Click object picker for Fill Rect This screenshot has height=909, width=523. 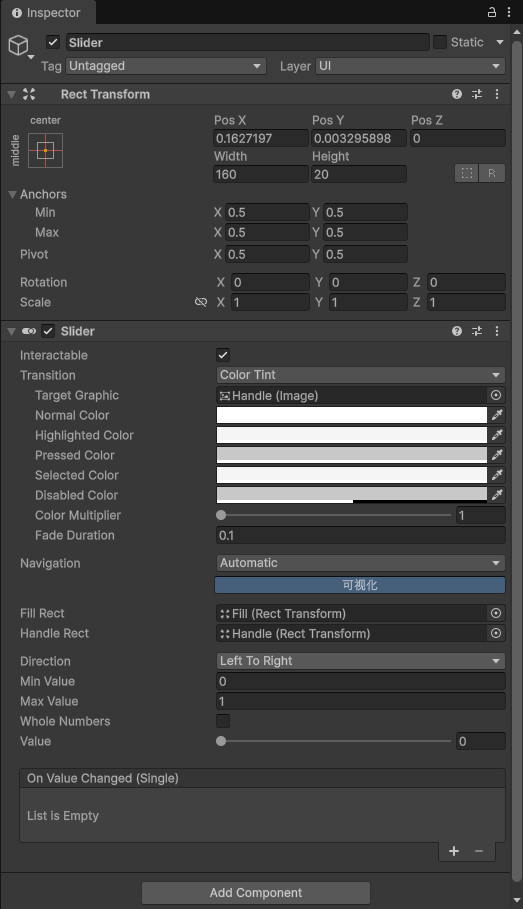496,613
